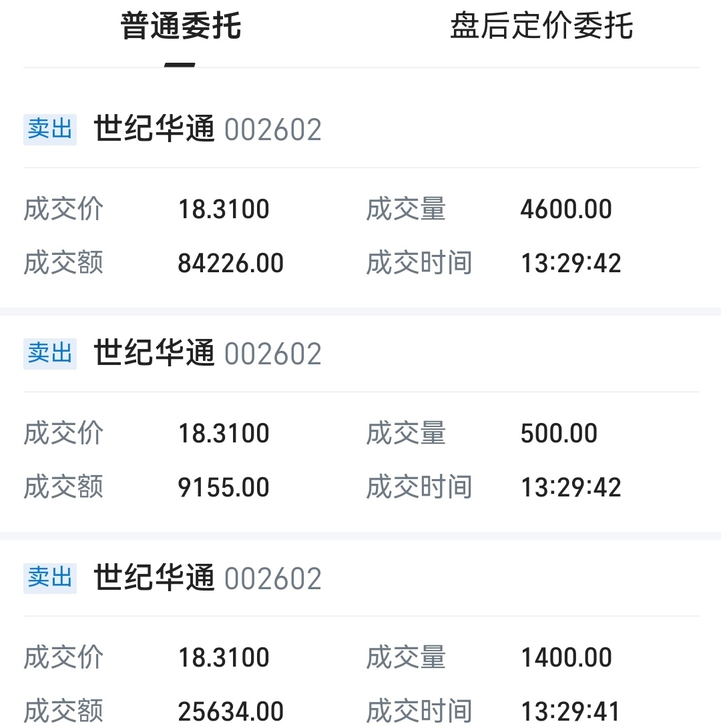
Task: Tap the 500.00 成交量 value
Action: tap(559, 434)
